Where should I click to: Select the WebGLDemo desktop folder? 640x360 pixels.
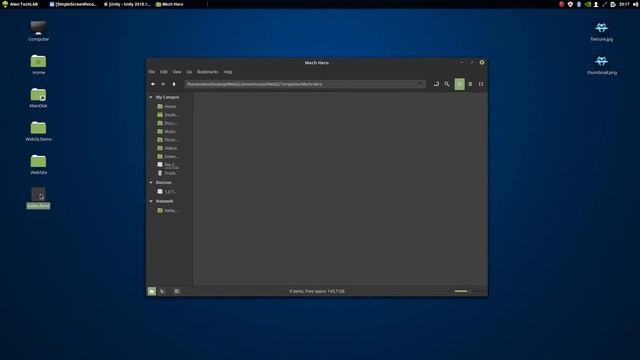pyautogui.click(x=38, y=131)
